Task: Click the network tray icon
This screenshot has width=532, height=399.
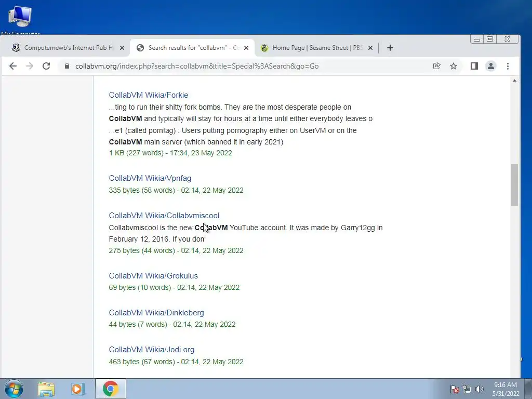Action: (x=467, y=389)
